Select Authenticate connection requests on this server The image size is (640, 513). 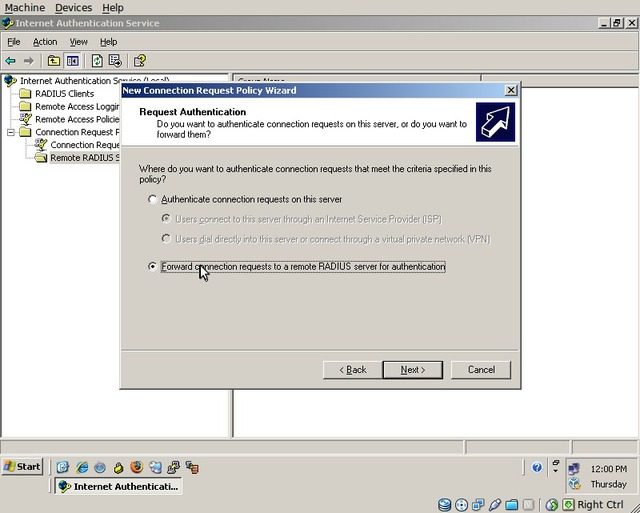click(x=153, y=200)
